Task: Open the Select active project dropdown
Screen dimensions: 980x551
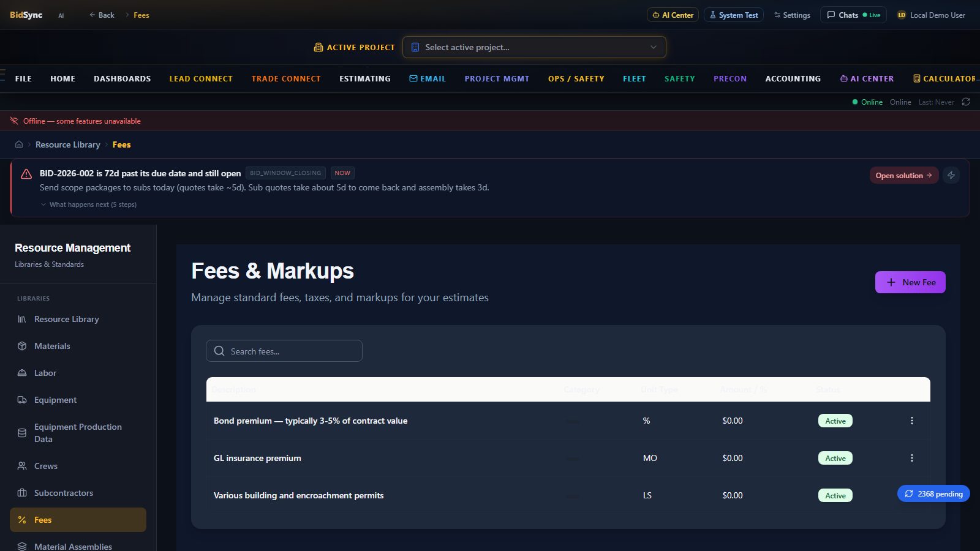Action: [x=534, y=47]
